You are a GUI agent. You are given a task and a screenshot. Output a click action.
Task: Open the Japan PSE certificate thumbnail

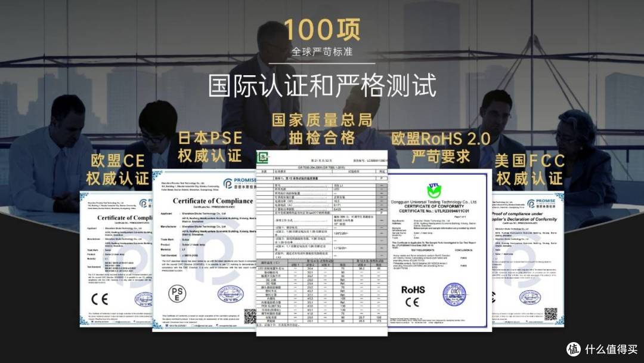coord(204,250)
